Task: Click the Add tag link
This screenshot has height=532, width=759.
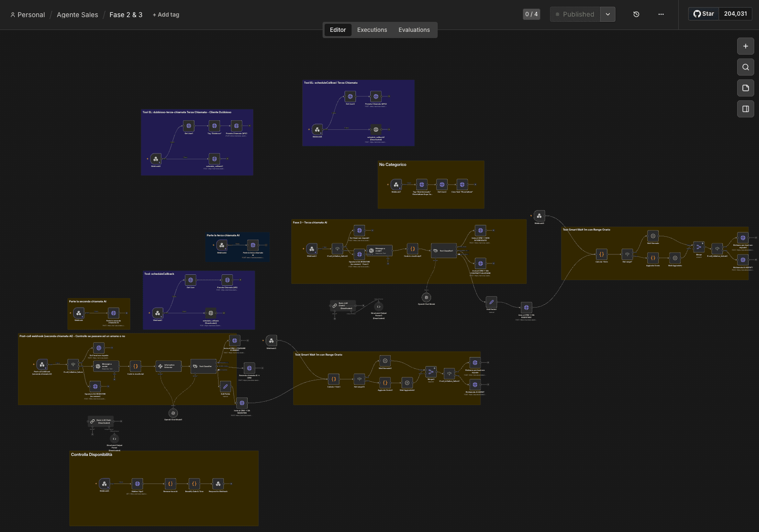Action: pos(166,15)
